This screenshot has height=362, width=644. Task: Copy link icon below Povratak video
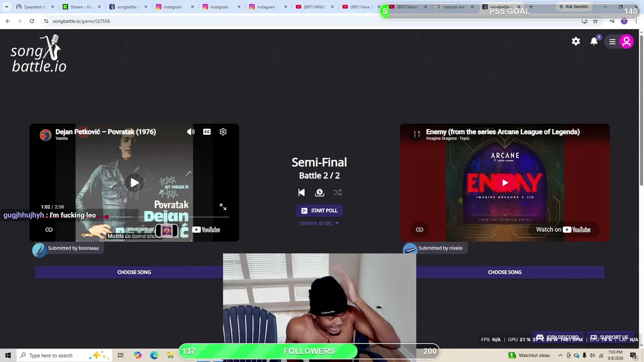click(x=49, y=229)
